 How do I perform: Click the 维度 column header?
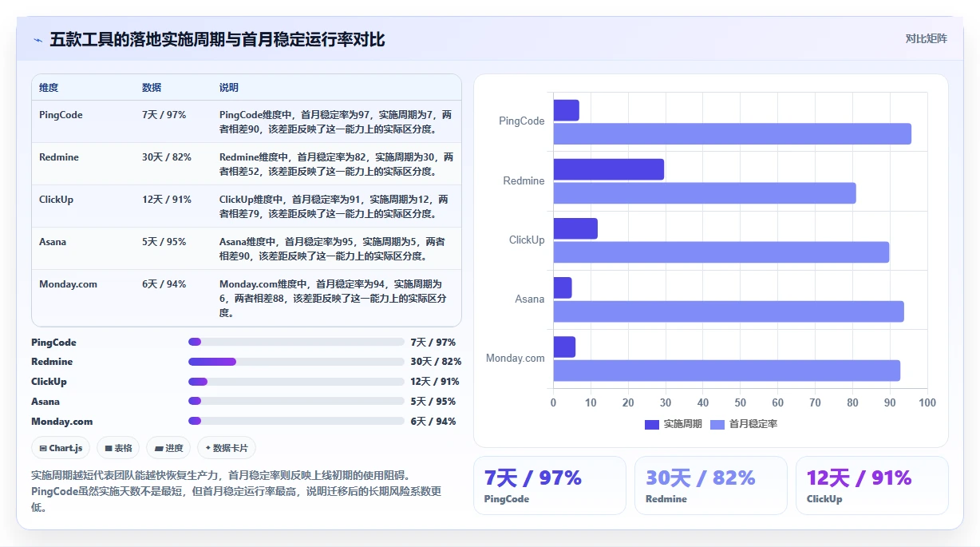(49, 87)
